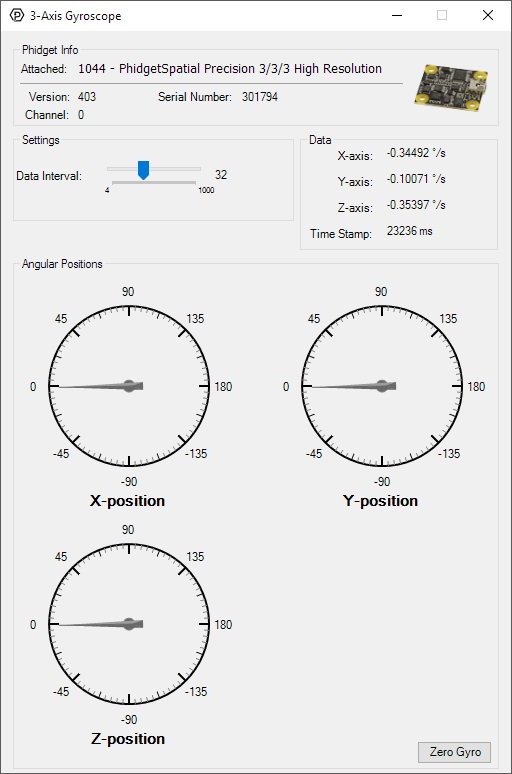The image size is (512, 774).
Task: Click the Serial Number value 301794
Action: click(260, 97)
